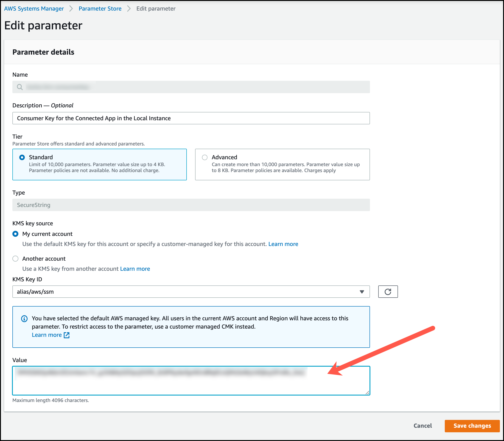Click Learn more in the managed key notice
This screenshot has height=441, width=504.
47,335
